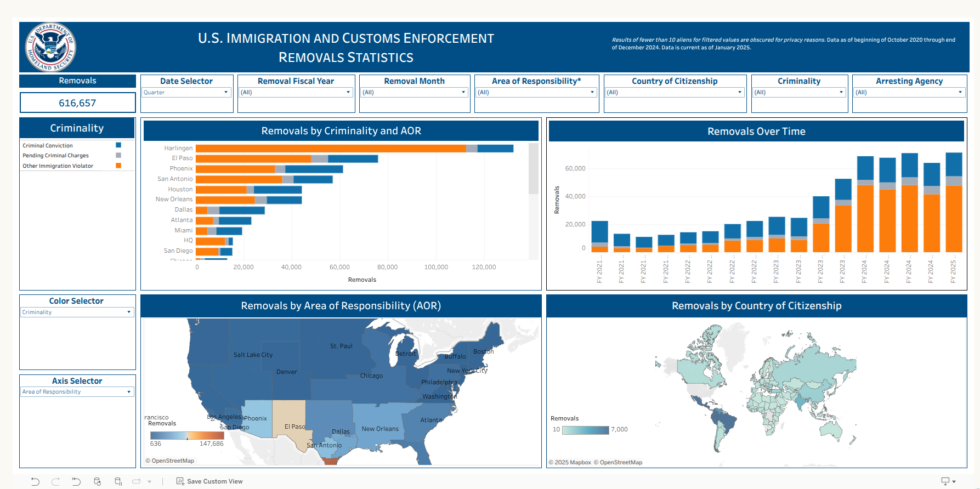Image resolution: width=980 pixels, height=489 pixels.
Task: Click the New Orleans bar label
Action: pyautogui.click(x=174, y=200)
